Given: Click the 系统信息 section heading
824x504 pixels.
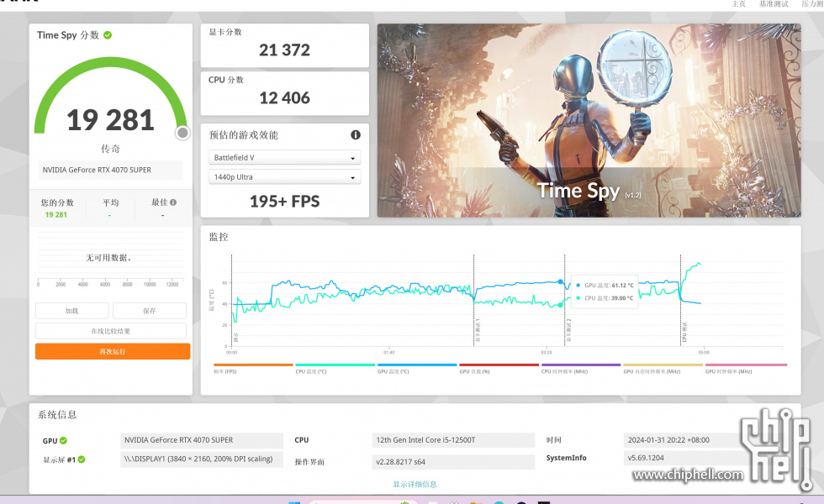Looking at the screenshot, I should [x=57, y=415].
